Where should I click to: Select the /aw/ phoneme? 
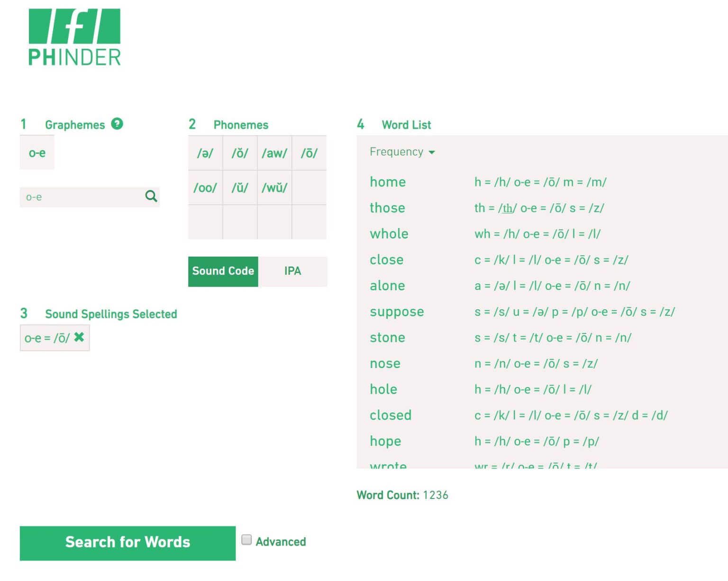click(x=274, y=153)
